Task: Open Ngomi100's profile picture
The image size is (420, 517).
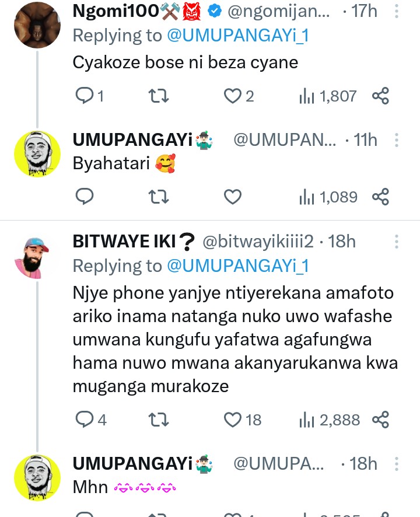Action: pos(37,25)
